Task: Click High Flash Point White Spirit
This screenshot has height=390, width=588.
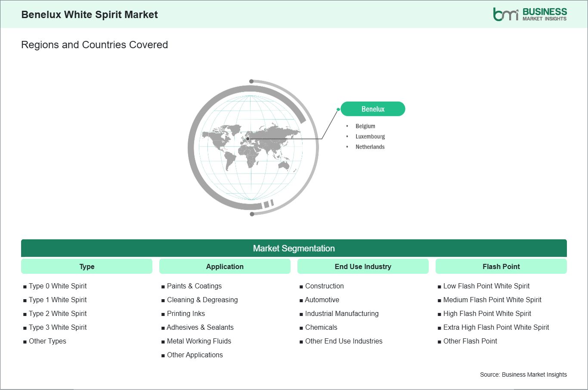Action: click(x=487, y=313)
